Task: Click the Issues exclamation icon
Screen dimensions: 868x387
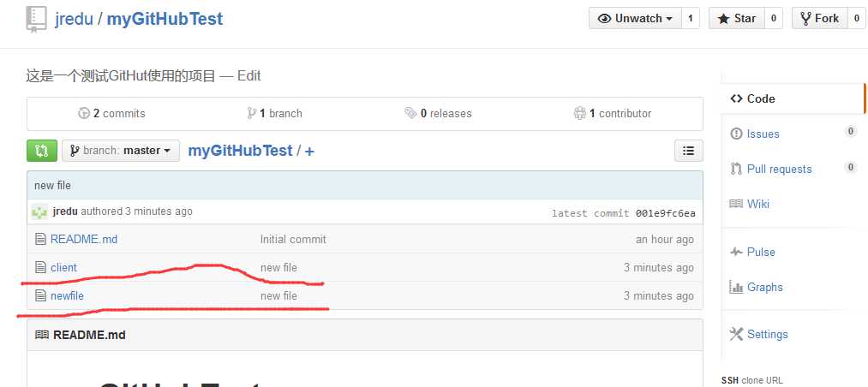Action: 736,134
